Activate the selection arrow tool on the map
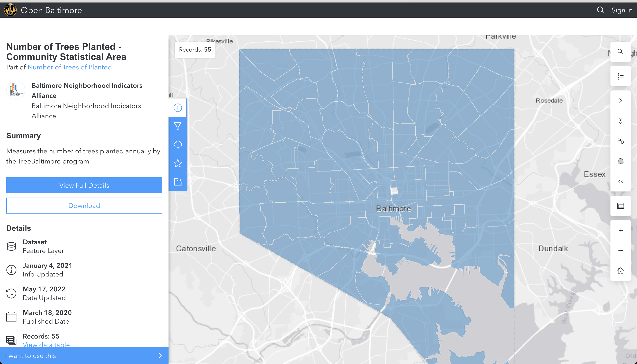 621,101
